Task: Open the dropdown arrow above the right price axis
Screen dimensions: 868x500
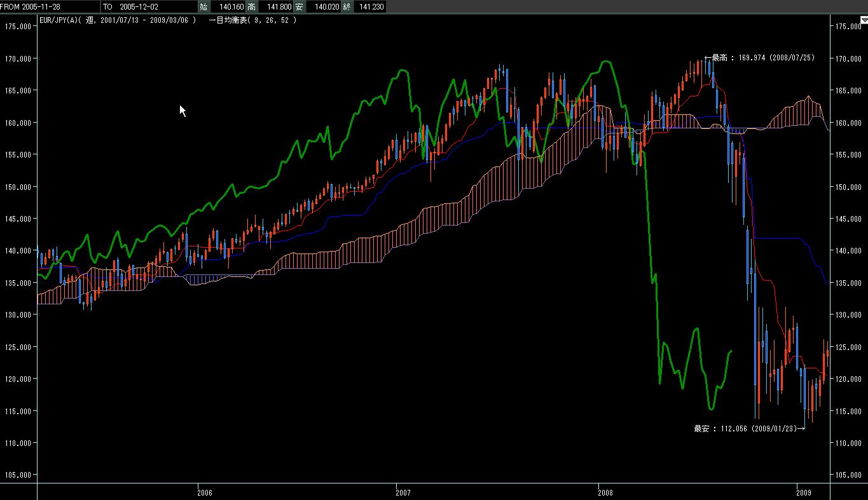Action: pos(864,20)
